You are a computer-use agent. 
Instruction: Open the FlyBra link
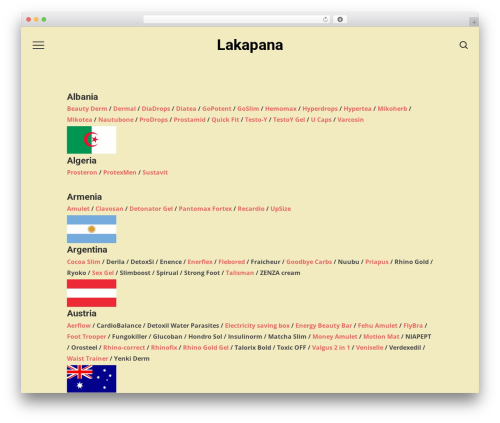click(413, 325)
